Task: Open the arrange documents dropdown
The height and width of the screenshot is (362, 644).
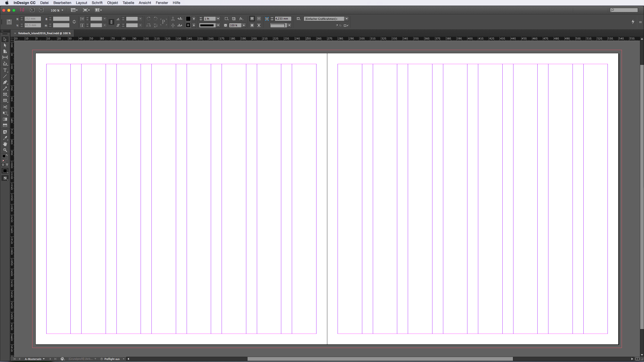Action: pos(98,10)
